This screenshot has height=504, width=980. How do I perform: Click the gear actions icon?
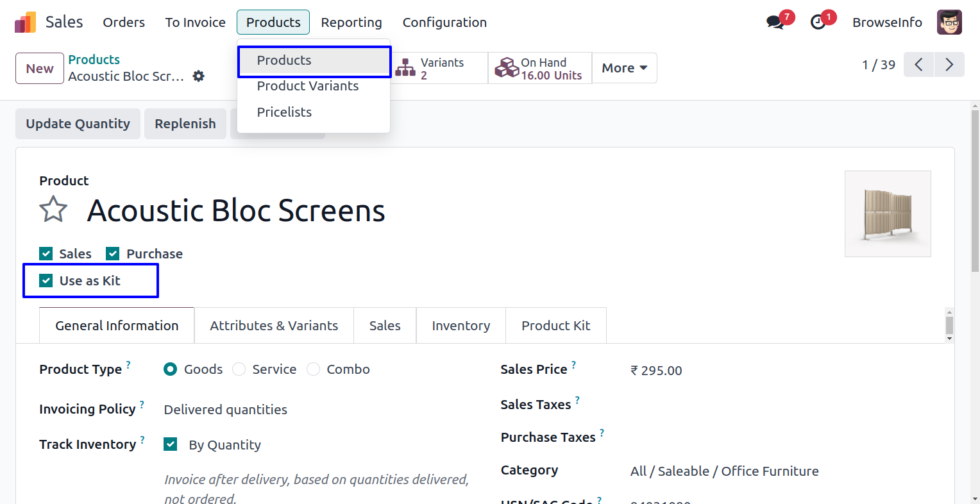[x=199, y=76]
